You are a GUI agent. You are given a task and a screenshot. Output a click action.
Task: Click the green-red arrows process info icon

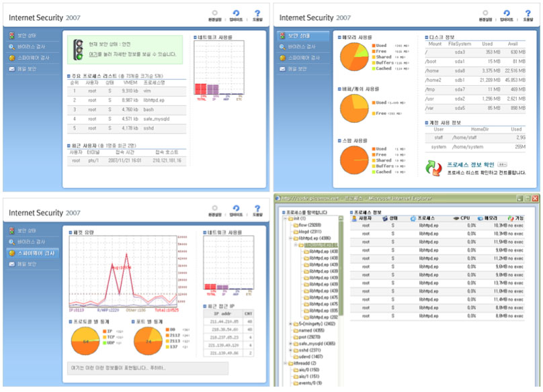point(433,168)
